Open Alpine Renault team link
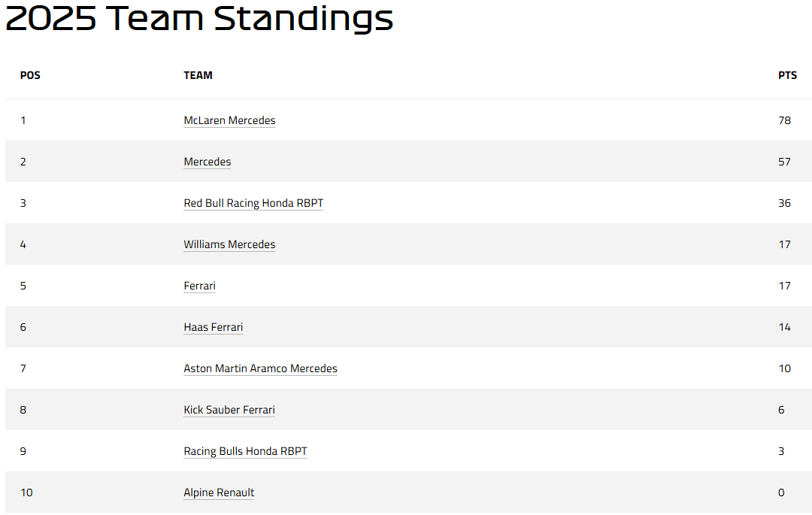Viewport: 812px width, 515px height. [219, 492]
